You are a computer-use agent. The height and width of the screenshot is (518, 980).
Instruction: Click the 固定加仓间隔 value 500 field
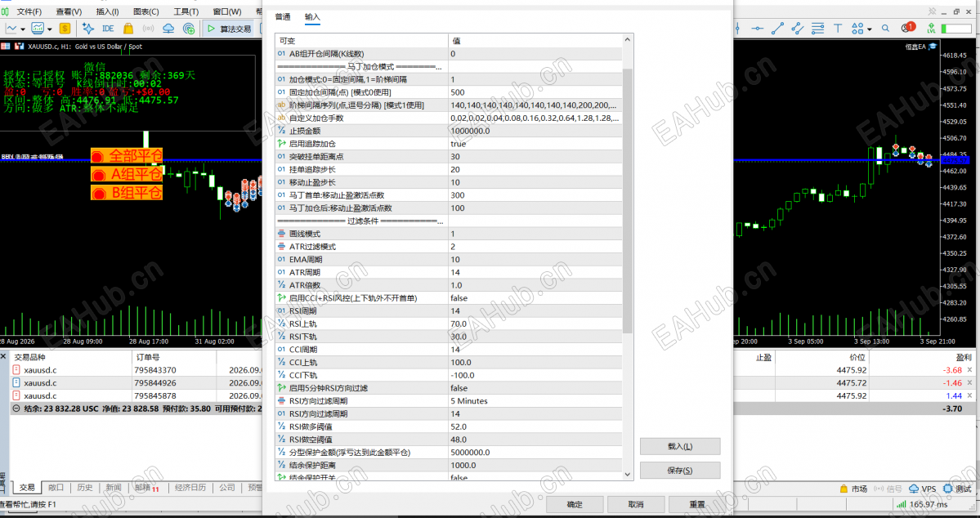535,92
